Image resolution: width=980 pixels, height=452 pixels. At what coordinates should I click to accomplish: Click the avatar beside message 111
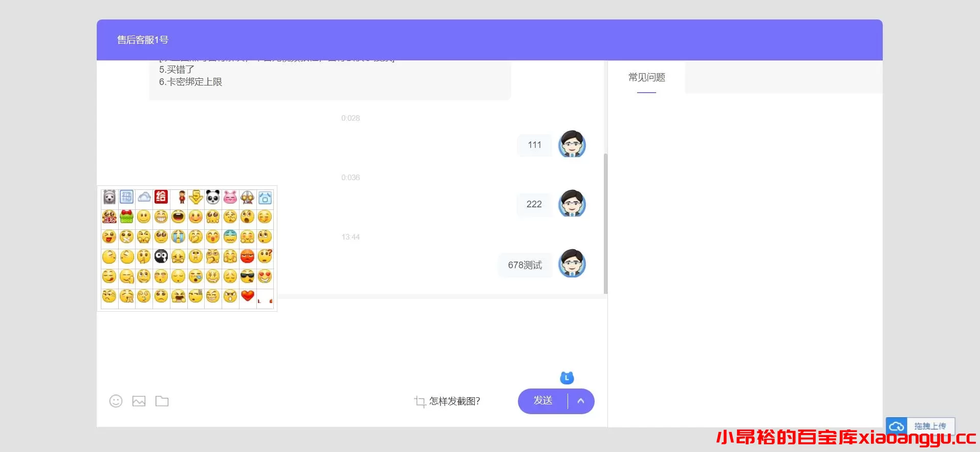point(572,144)
